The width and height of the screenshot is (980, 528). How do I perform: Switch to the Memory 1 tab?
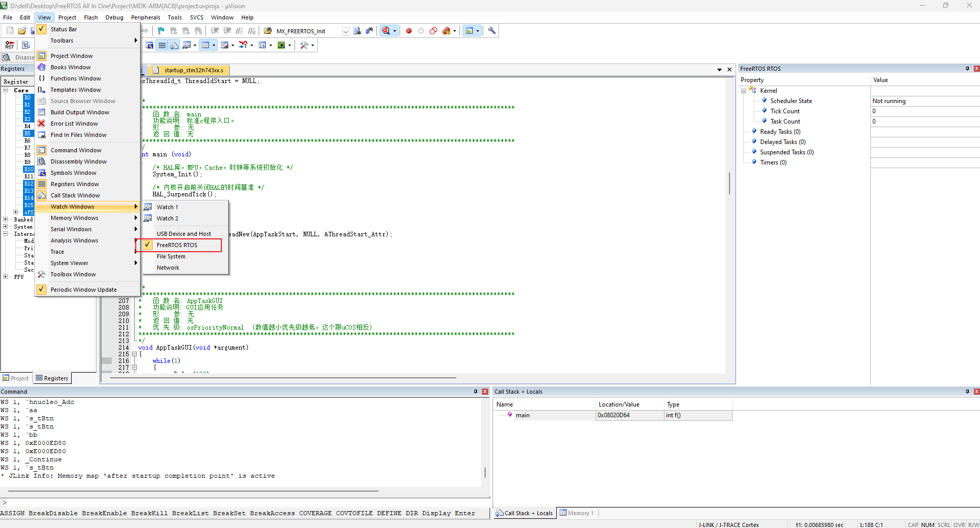point(577,513)
